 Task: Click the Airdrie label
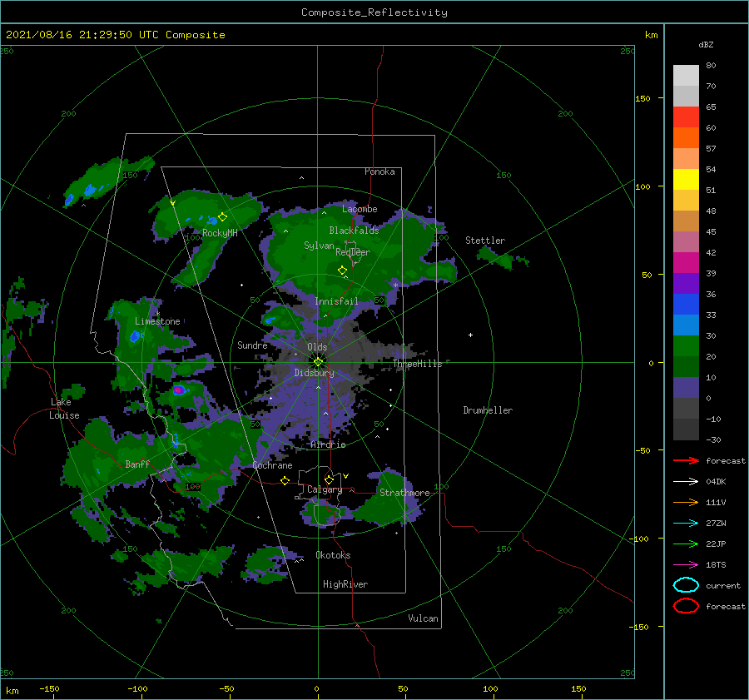point(328,444)
